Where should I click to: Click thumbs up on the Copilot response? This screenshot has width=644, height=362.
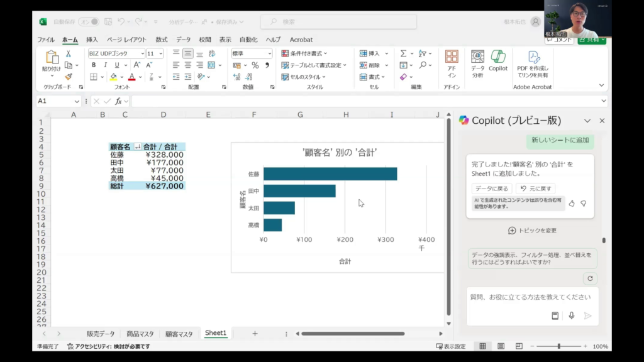click(x=572, y=203)
